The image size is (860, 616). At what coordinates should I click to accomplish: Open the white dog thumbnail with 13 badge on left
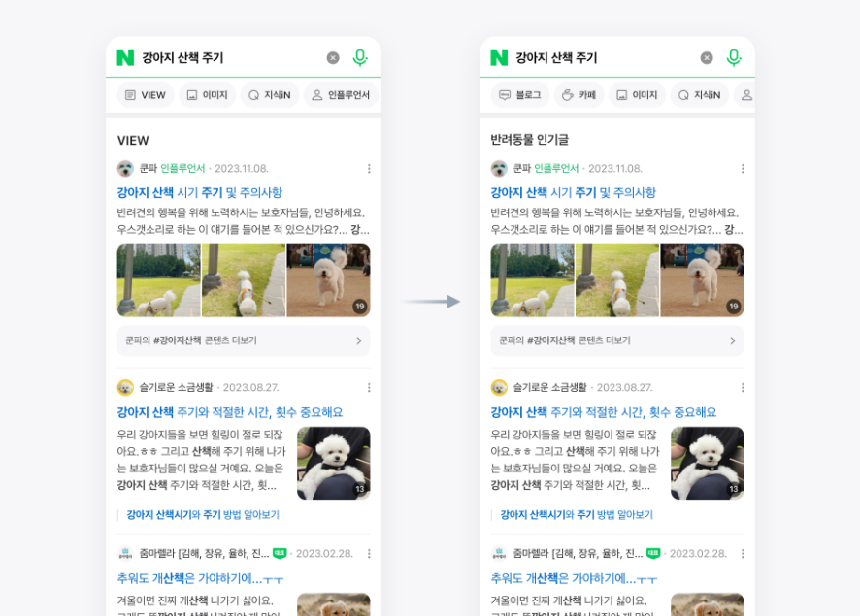click(x=334, y=463)
